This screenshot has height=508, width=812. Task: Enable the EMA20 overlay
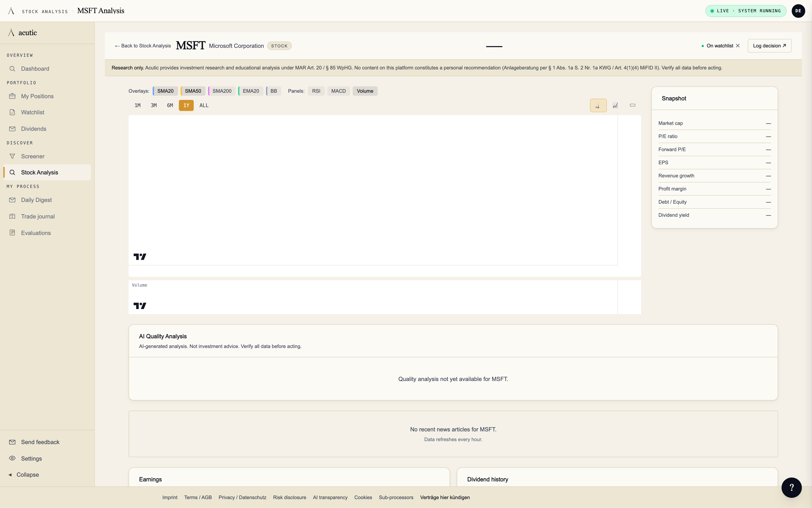point(251,91)
